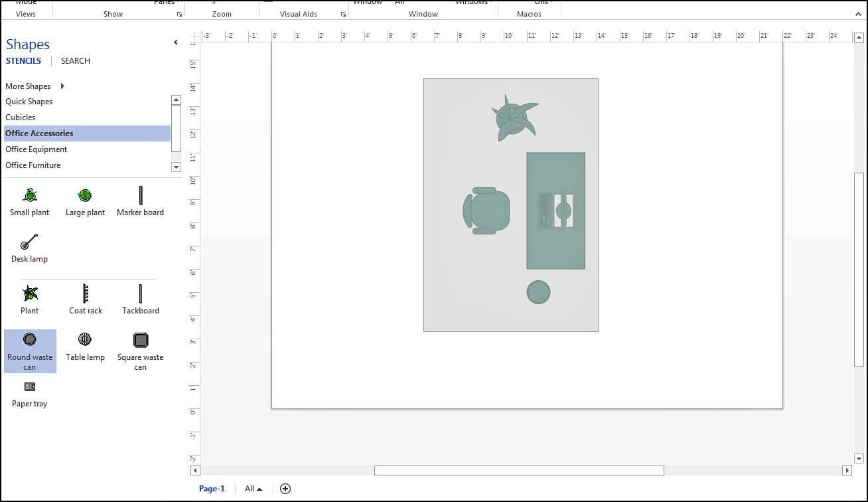Viewport: 868px width, 502px height.
Task: Select the chair shape in the office
Action: click(486, 210)
